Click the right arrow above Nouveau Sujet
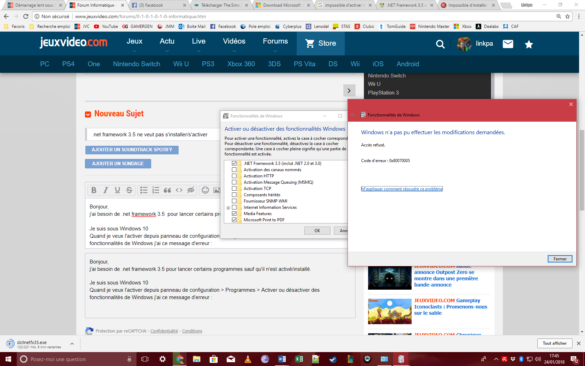This screenshot has height=366, width=585. (x=349, y=91)
